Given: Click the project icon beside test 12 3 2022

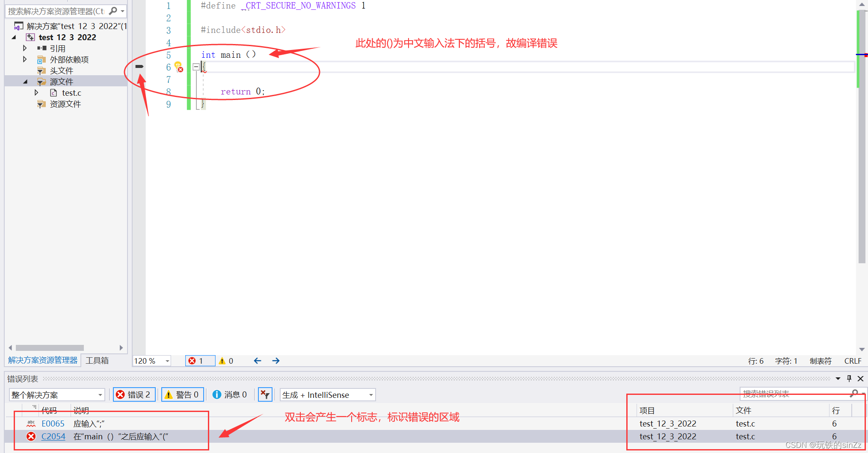Looking at the screenshot, I should tap(30, 37).
